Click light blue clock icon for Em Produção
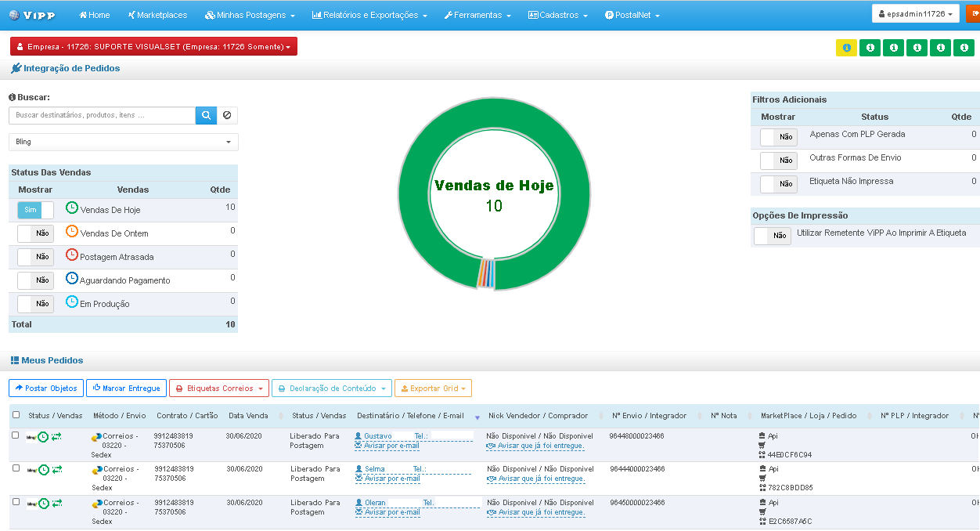 (x=72, y=302)
